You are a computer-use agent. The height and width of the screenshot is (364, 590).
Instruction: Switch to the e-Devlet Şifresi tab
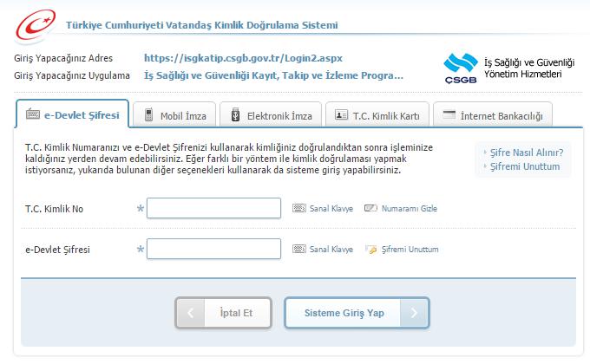click(x=73, y=114)
